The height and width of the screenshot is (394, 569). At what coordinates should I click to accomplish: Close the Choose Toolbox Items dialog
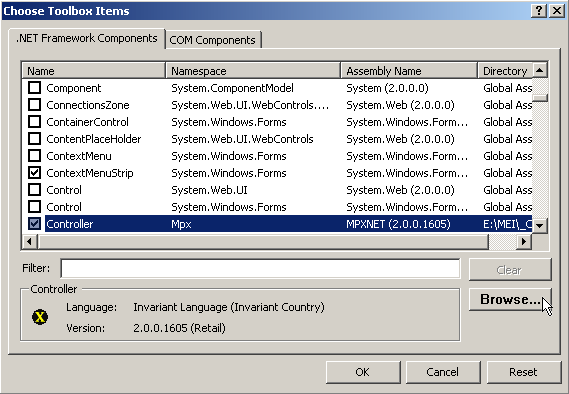[x=557, y=11]
